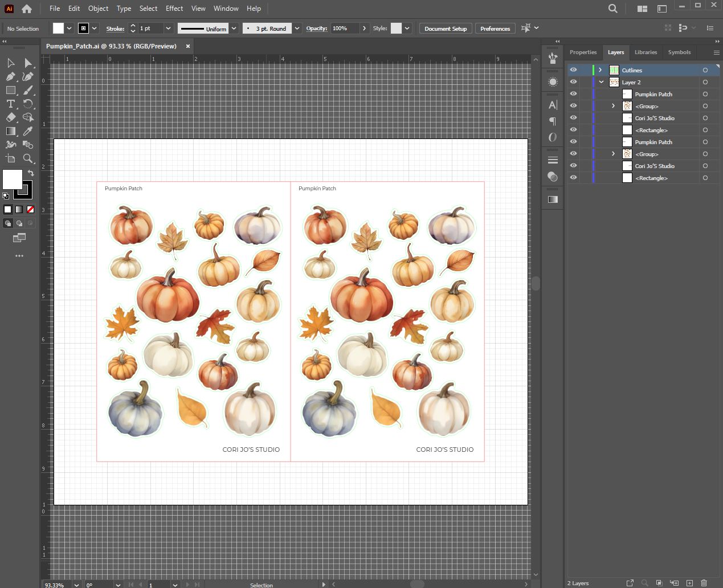
Task: Open the search magnifier in the top bar
Action: click(613, 9)
